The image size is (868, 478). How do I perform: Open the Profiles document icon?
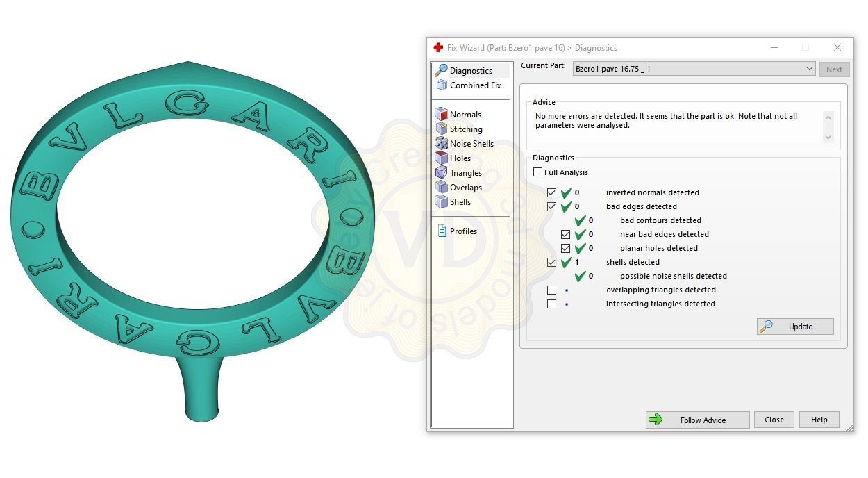pos(442,231)
